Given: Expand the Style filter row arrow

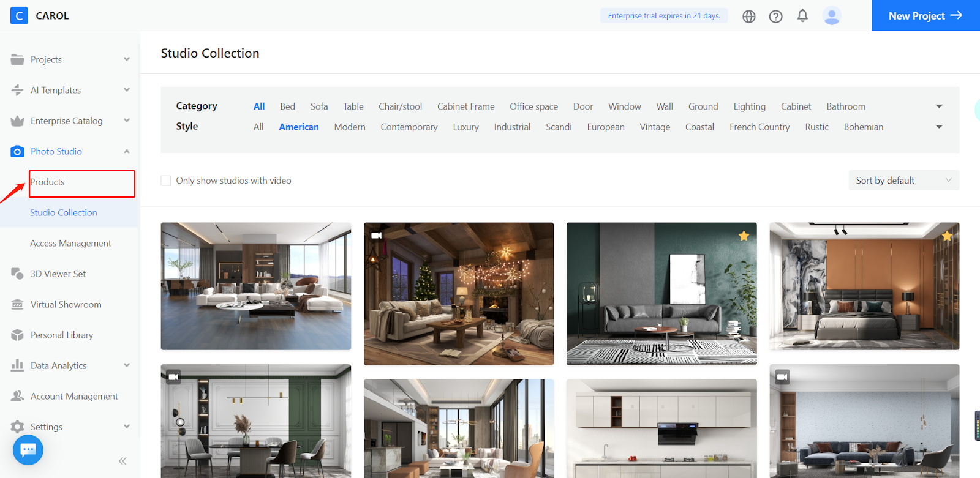Looking at the screenshot, I should pos(939,127).
